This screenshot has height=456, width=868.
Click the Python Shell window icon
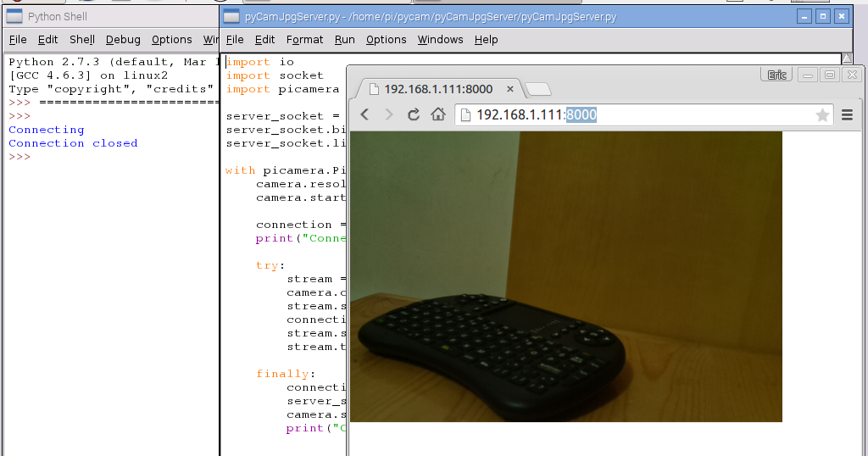pos(14,17)
